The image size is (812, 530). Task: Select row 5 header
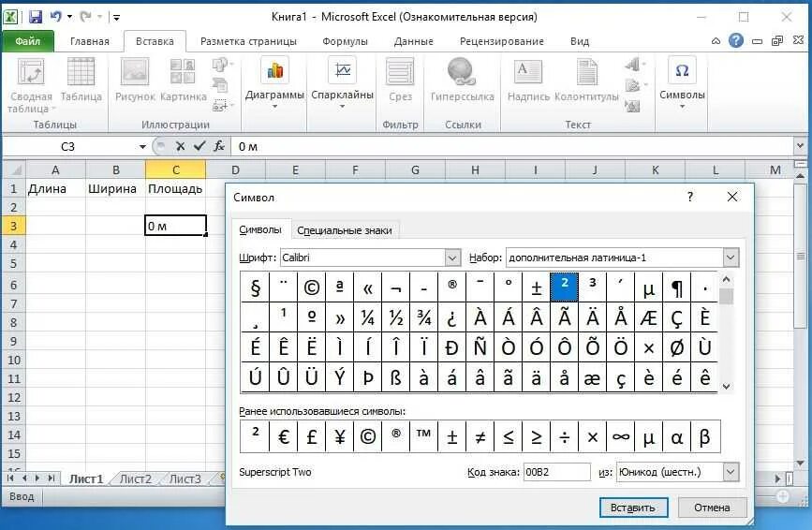pos(13,263)
